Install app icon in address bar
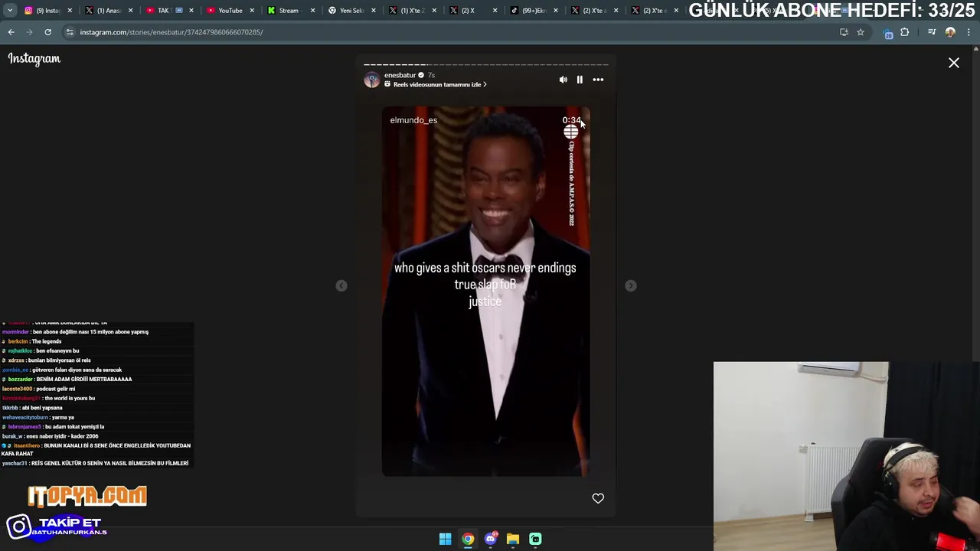The width and height of the screenshot is (980, 551). pos(844,32)
